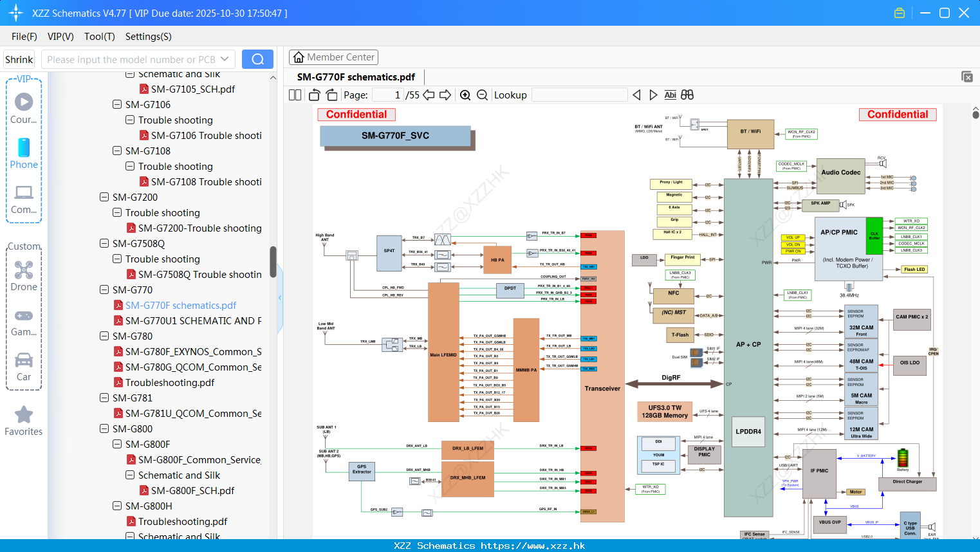Collapse the side panel splitter handle
980x552 pixels.
click(280, 297)
